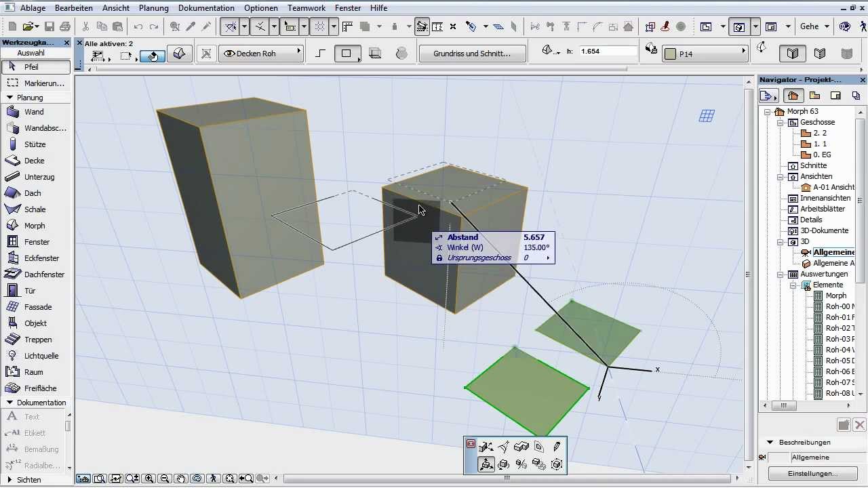Click the walking figure explore icon
This screenshot has width=868, height=488.
(214, 479)
